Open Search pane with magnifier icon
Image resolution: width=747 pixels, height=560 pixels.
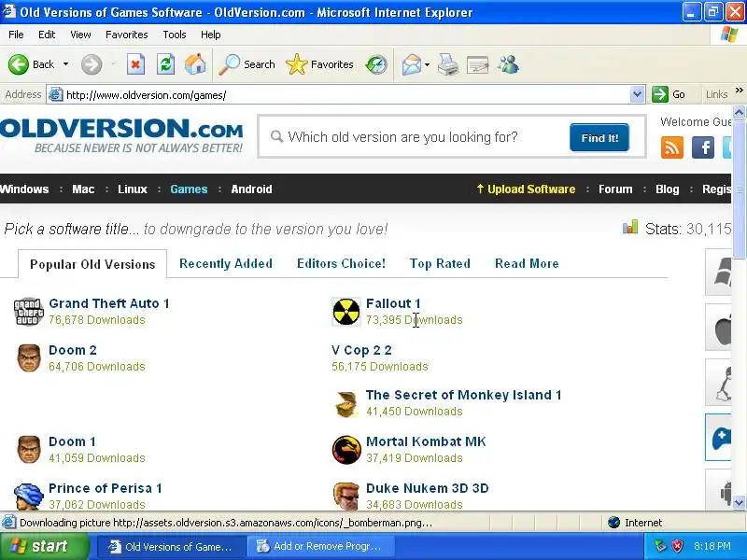click(x=229, y=64)
